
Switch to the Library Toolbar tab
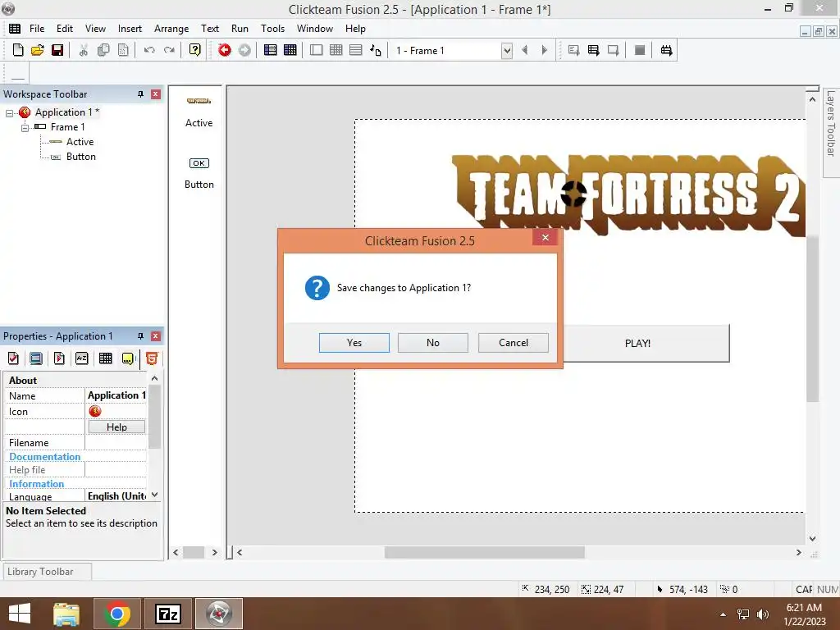[47, 572]
